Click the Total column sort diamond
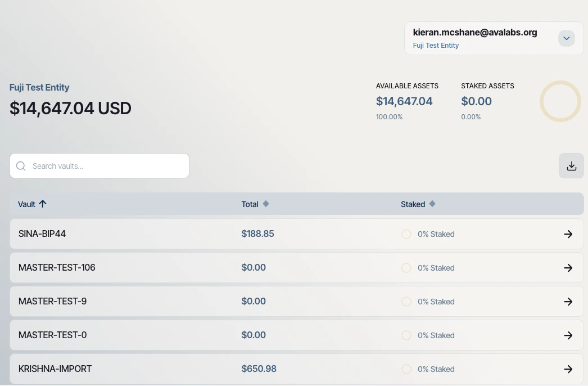Viewport: 588px width, 386px height. pos(266,204)
